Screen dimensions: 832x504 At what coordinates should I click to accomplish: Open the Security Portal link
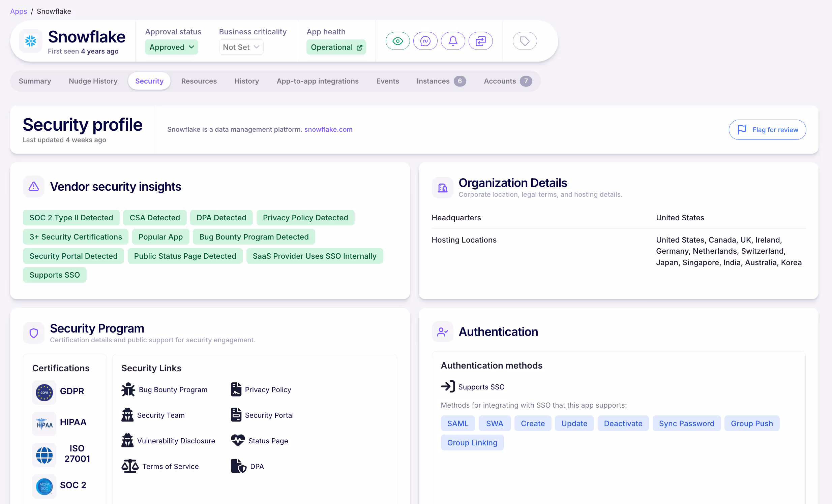tap(269, 415)
